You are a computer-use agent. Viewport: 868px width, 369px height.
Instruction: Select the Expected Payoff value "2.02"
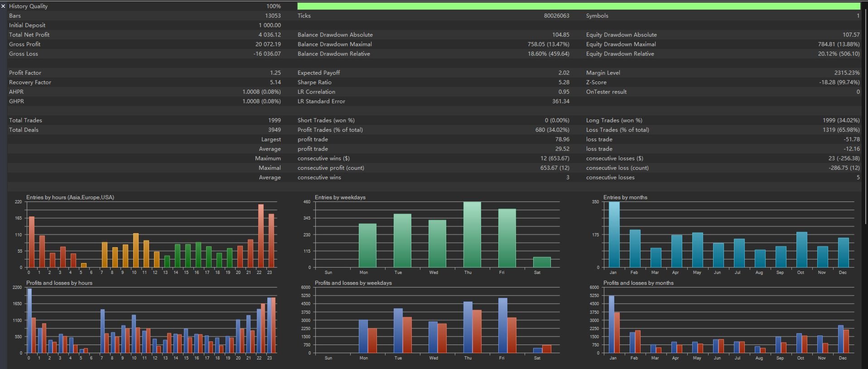pos(564,73)
